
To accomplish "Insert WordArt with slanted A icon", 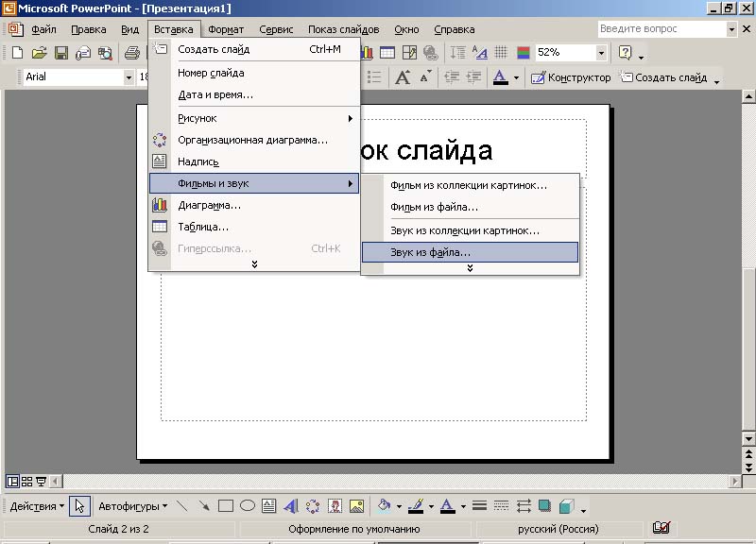I will pos(291,506).
